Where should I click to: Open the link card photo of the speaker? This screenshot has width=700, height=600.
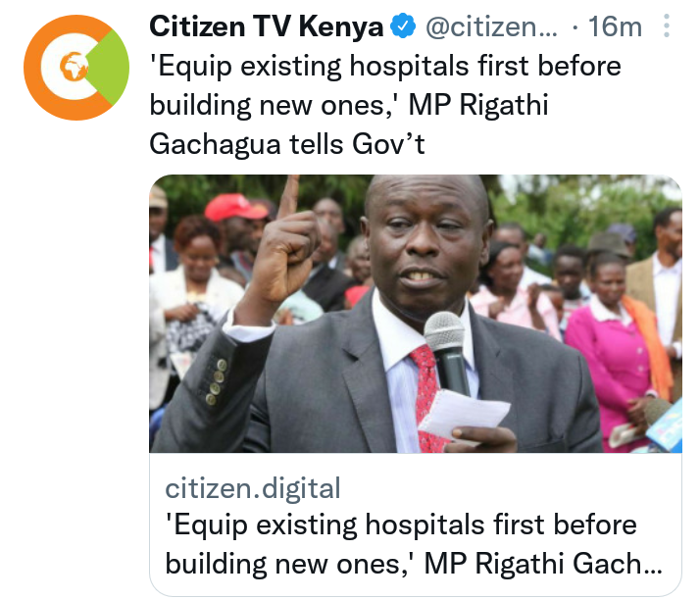click(415, 314)
